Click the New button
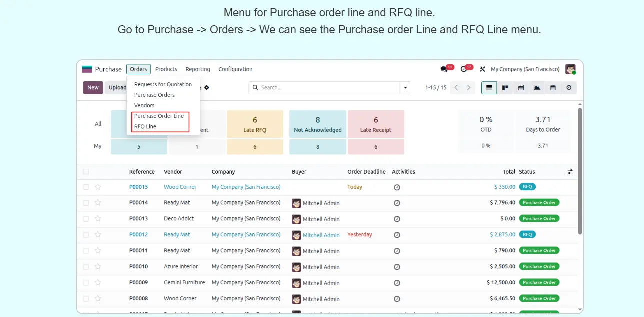This screenshot has width=644, height=317. pyautogui.click(x=93, y=88)
